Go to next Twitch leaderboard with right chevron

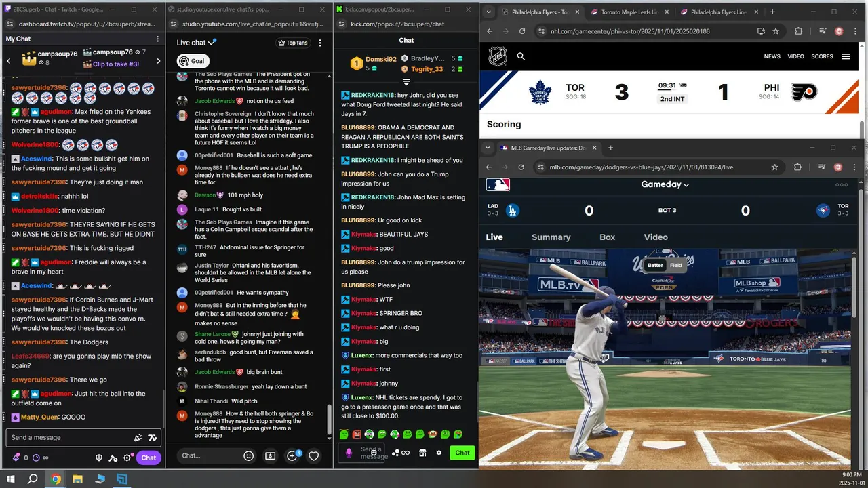pos(158,61)
